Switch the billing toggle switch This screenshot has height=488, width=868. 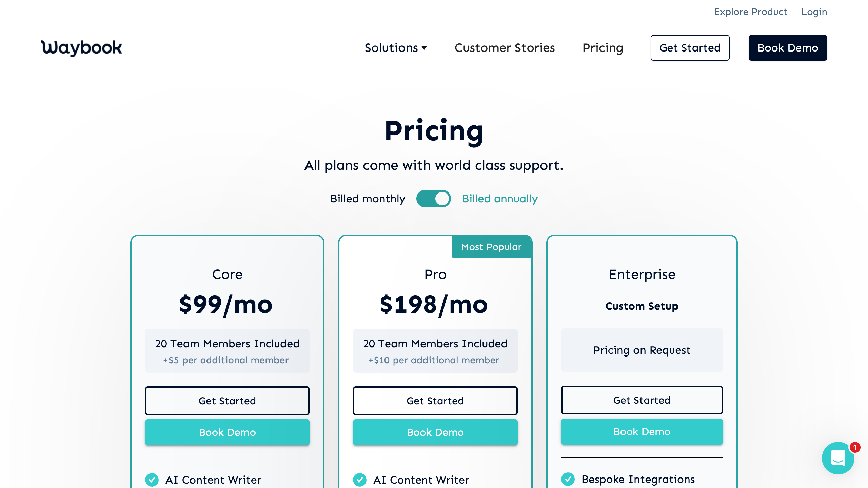pos(433,199)
